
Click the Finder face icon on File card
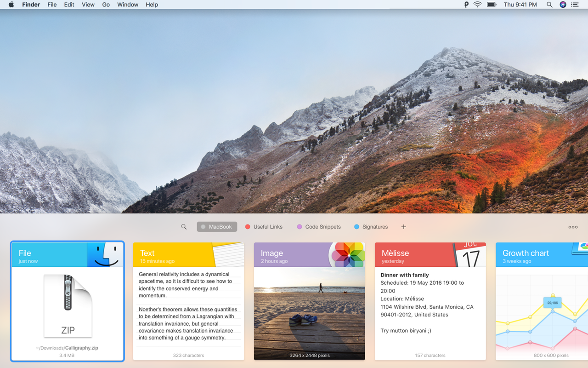point(105,255)
